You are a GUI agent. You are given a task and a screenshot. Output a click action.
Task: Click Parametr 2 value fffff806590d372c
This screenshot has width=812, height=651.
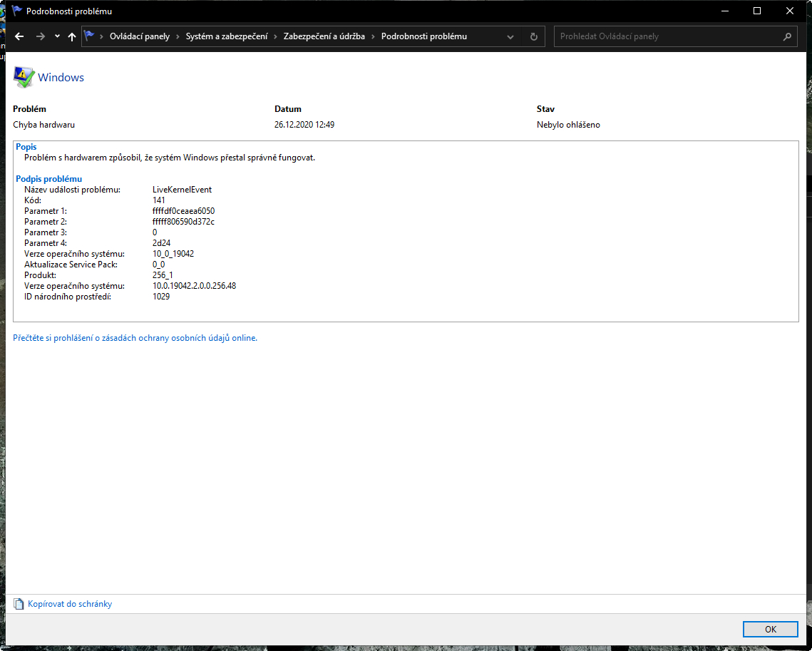(183, 222)
